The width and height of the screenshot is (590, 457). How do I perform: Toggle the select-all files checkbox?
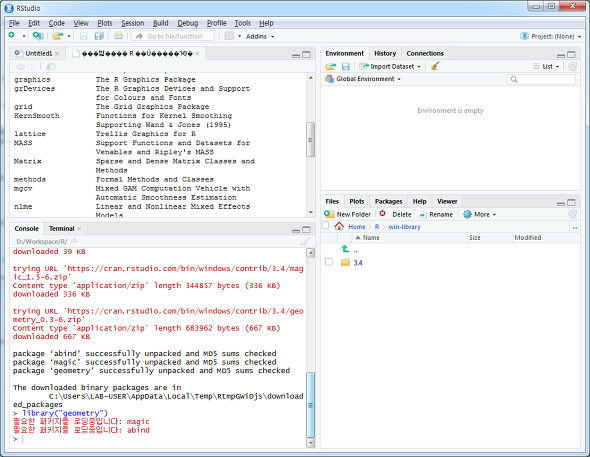[325, 226]
